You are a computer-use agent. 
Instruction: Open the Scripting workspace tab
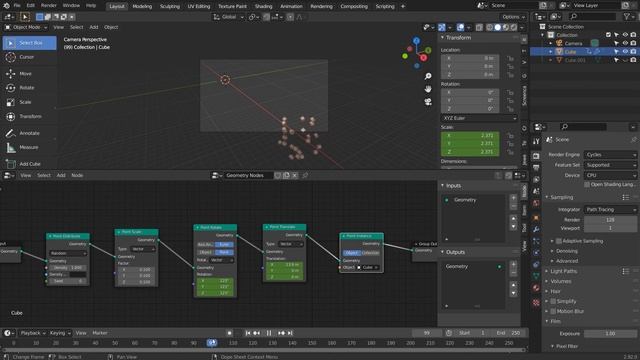(x=385, y=7)
